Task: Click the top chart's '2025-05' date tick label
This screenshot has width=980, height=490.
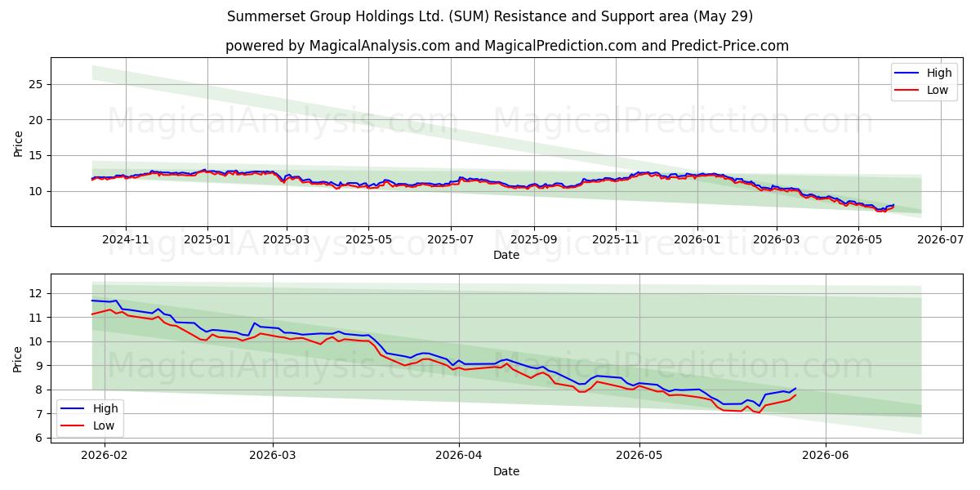Action: [x=368, y=241]
